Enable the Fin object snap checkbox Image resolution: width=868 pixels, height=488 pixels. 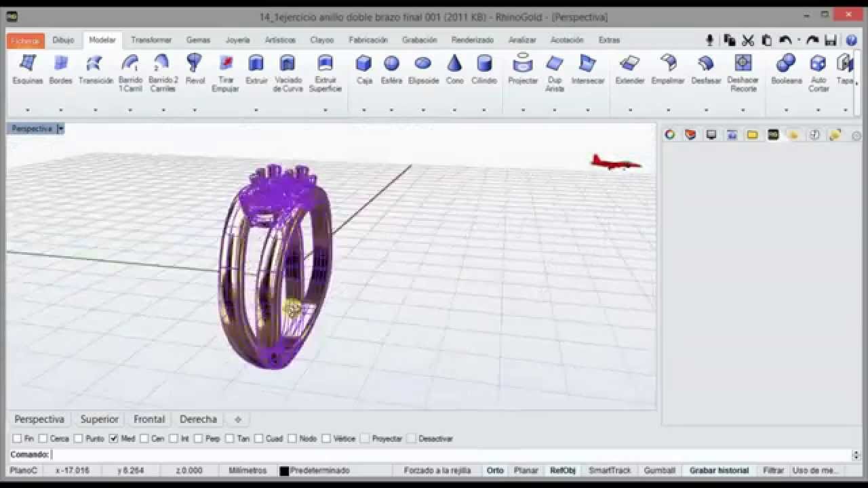point(18,439)
